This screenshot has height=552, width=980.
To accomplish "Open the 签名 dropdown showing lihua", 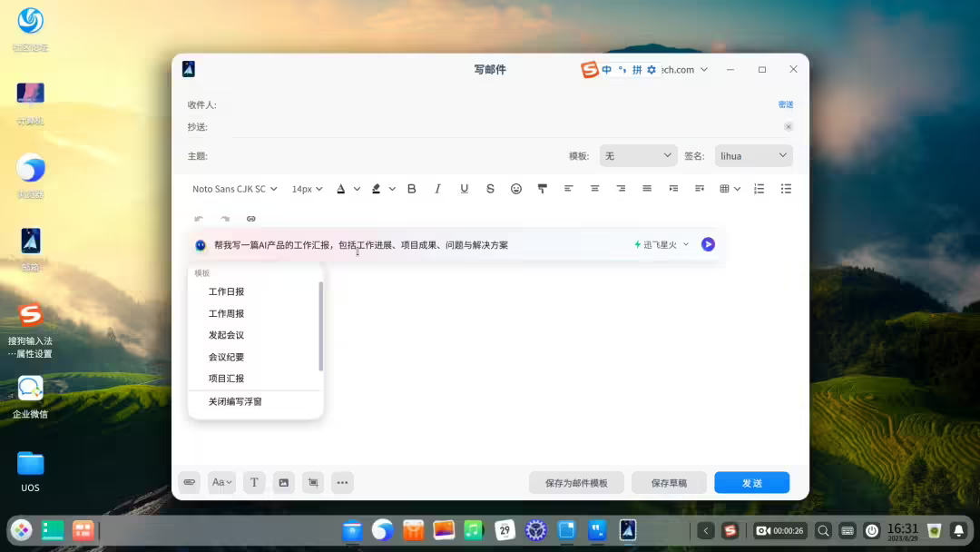I will pos(753,155).
